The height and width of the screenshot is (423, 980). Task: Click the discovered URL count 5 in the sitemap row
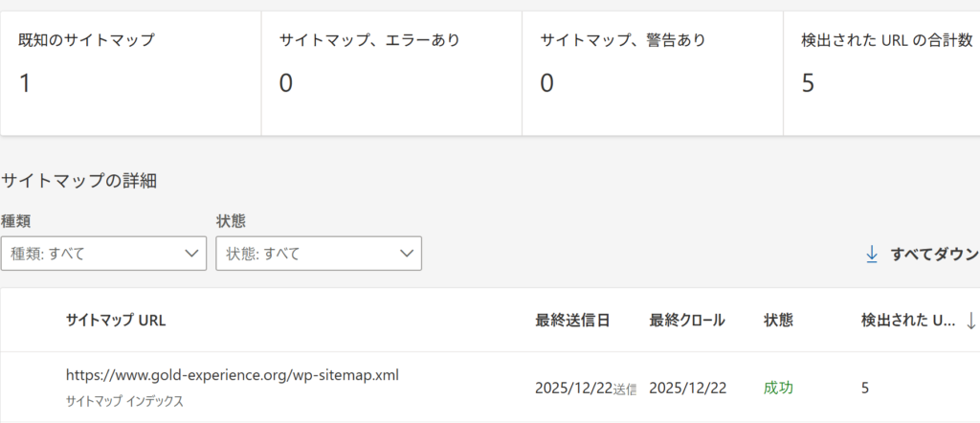pyautogui.click(x=865, y=388)
